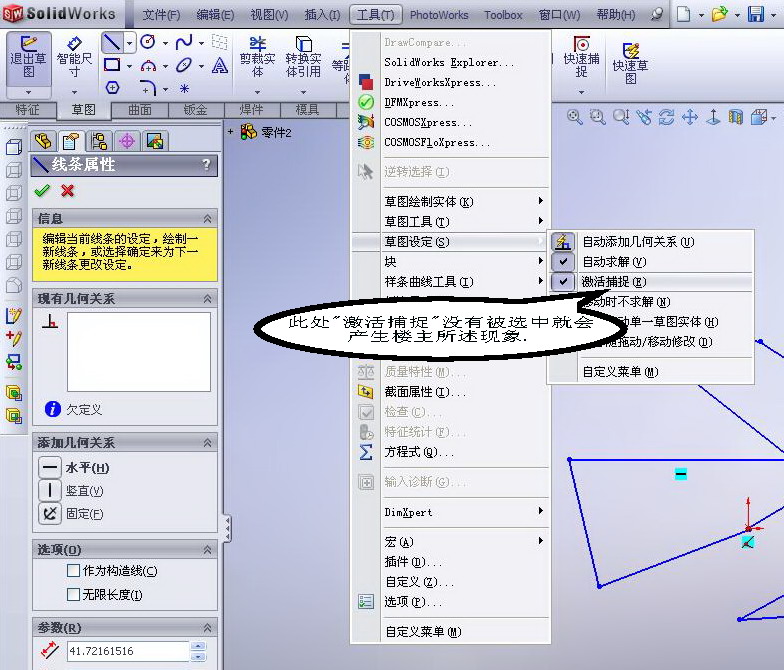Click the horizontal relation marker on sketch line
The image size is (784, 670).
[x=680, y=474]
